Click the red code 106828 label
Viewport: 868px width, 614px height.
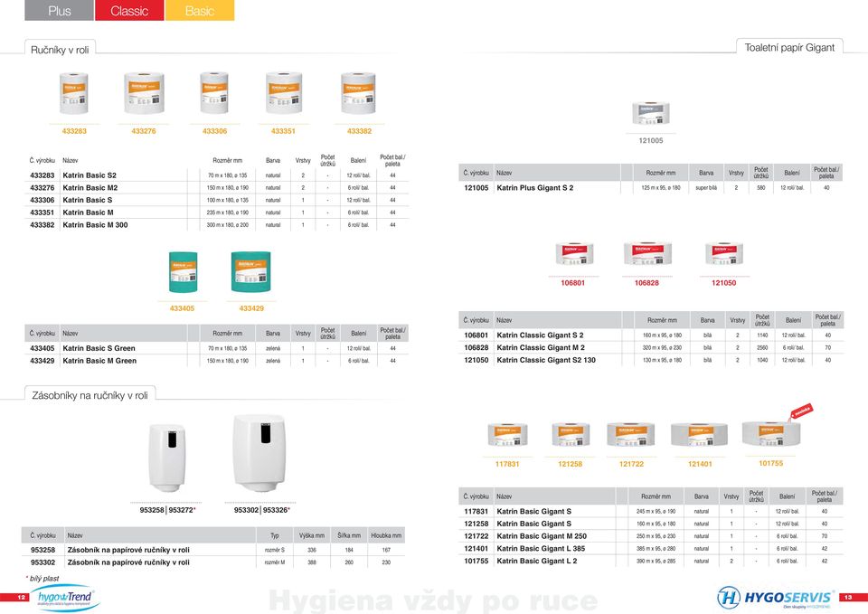[646, 283]
